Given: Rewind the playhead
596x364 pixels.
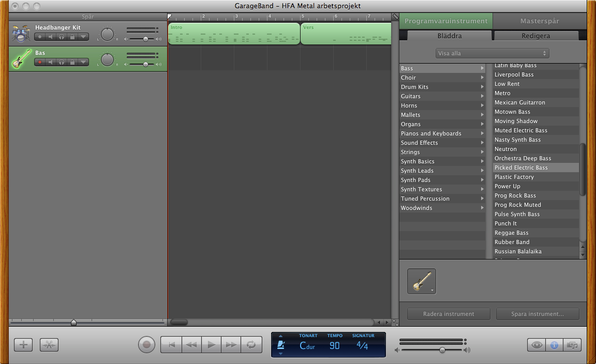Looking at the screenshot, I should point(191,345).
